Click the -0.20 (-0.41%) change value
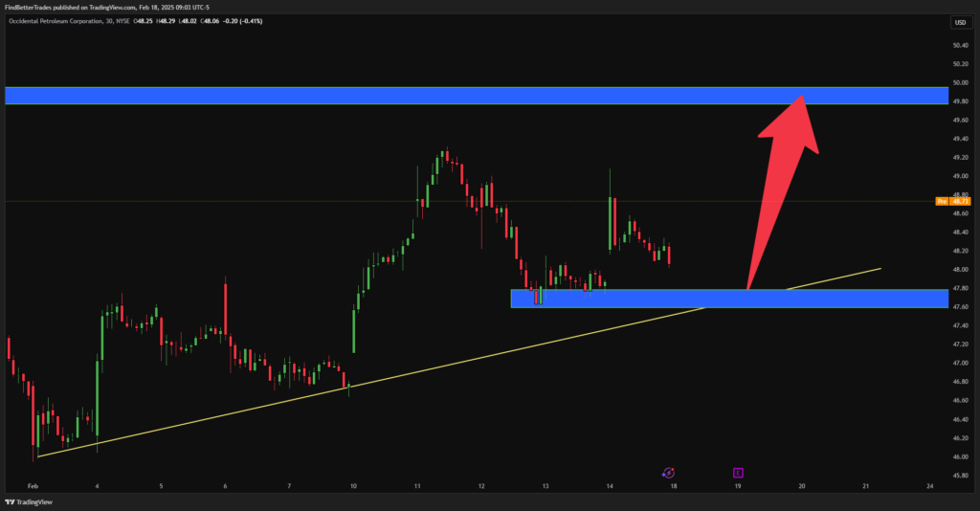 click(242, 21)
